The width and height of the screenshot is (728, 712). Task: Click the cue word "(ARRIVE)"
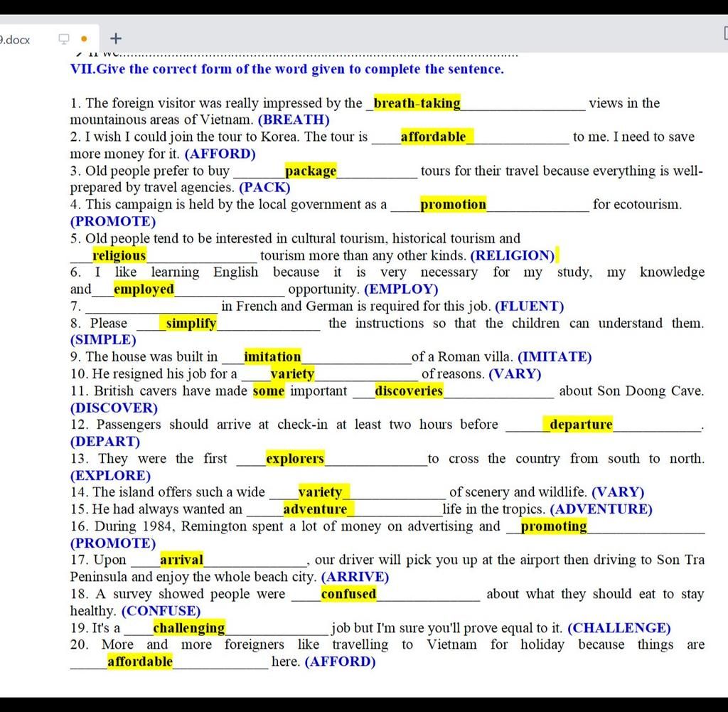point(355,577)
